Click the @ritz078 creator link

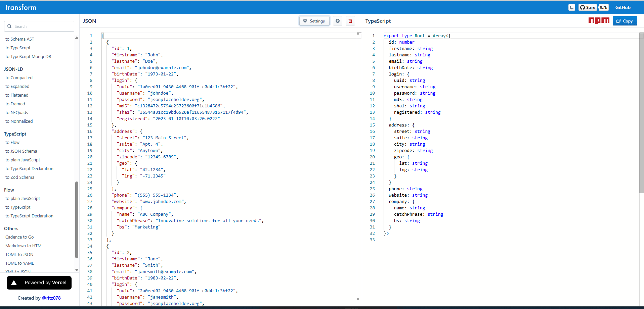pyautogui.click(x=51, y=298)
